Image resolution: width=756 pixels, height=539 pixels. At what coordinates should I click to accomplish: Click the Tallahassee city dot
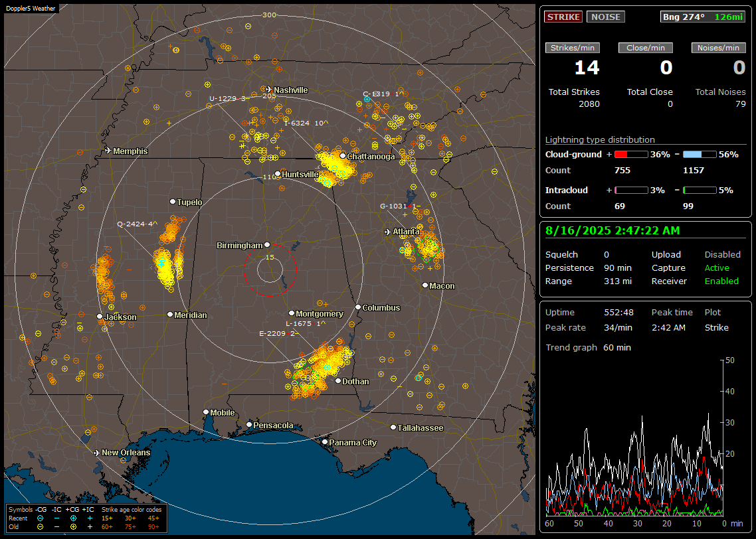[x=393, y=427]
